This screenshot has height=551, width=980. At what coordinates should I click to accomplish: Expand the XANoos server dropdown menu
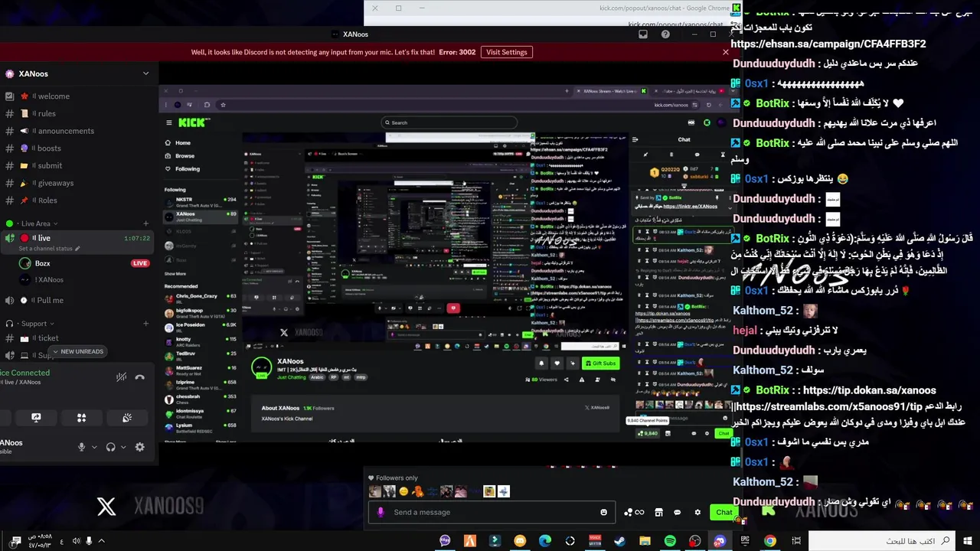[145, 73]
